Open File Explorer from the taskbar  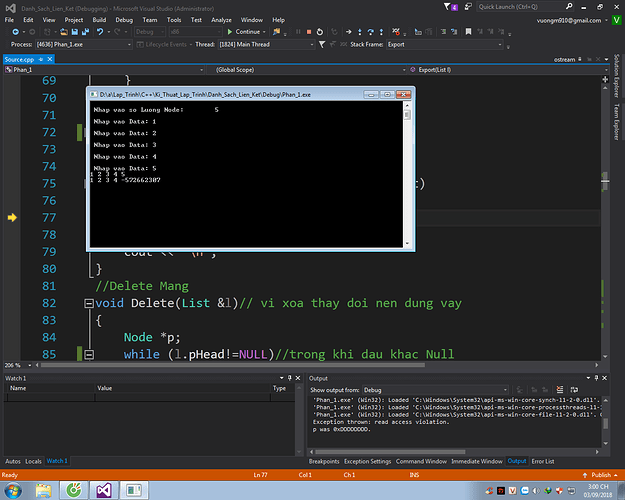46,490
